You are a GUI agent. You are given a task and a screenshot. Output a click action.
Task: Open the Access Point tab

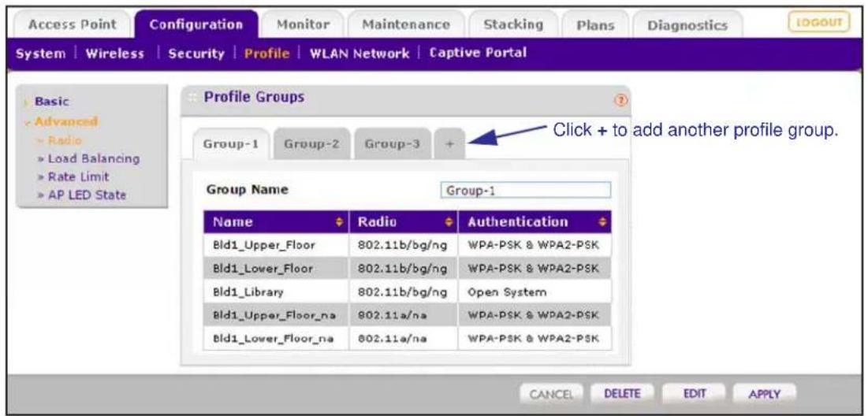(x=73, y=25)
